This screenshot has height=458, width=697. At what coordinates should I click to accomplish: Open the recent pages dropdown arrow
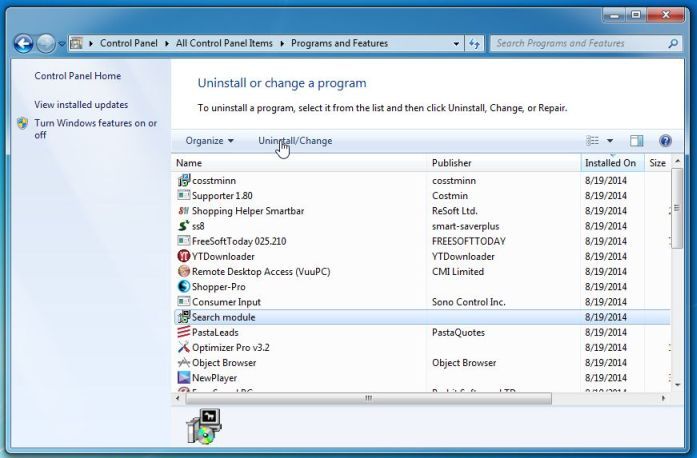click(61, 44)
